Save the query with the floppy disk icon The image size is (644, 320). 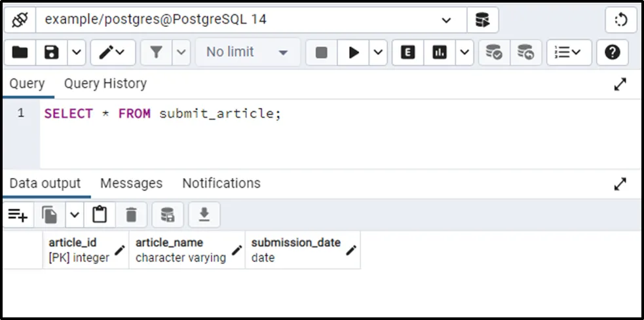point(51,52)
